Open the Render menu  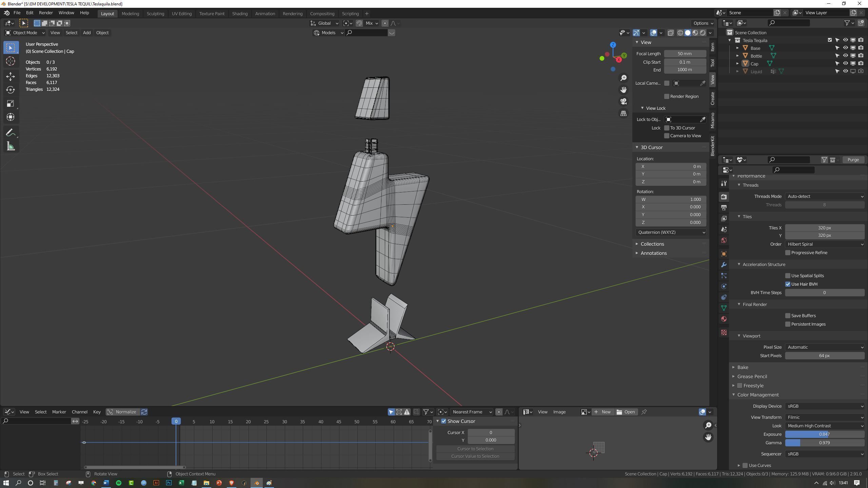tap(46, 13)
